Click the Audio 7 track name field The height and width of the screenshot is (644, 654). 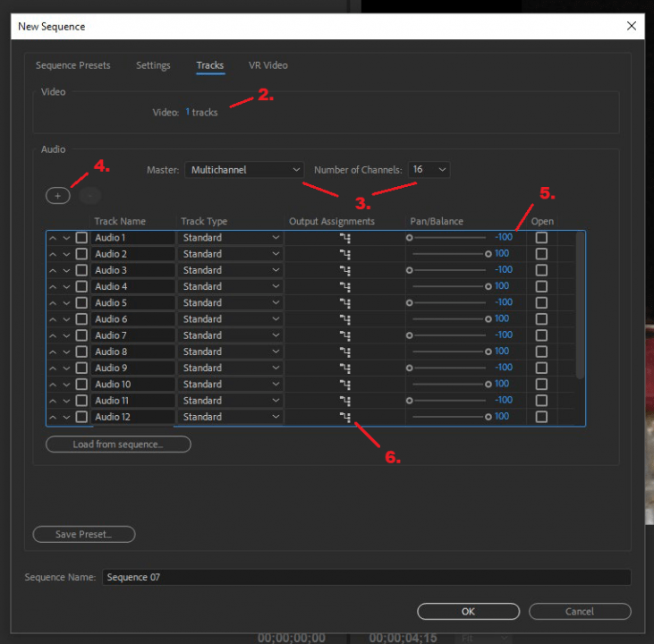133,335
